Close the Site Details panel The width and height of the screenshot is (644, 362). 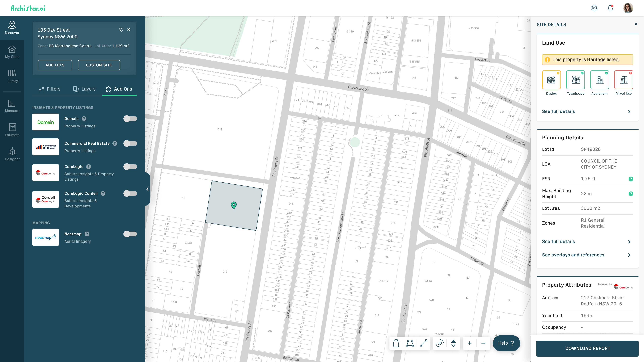pyautogui.click(x=636, y=24)
